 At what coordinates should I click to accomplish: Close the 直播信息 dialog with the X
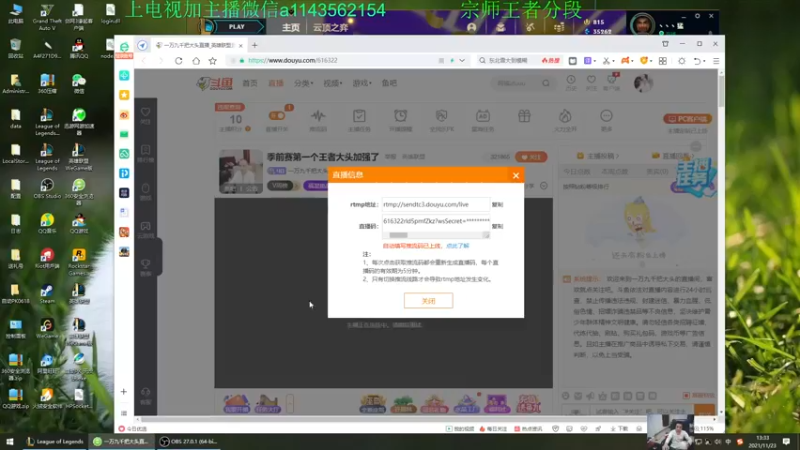click(516, 176)
